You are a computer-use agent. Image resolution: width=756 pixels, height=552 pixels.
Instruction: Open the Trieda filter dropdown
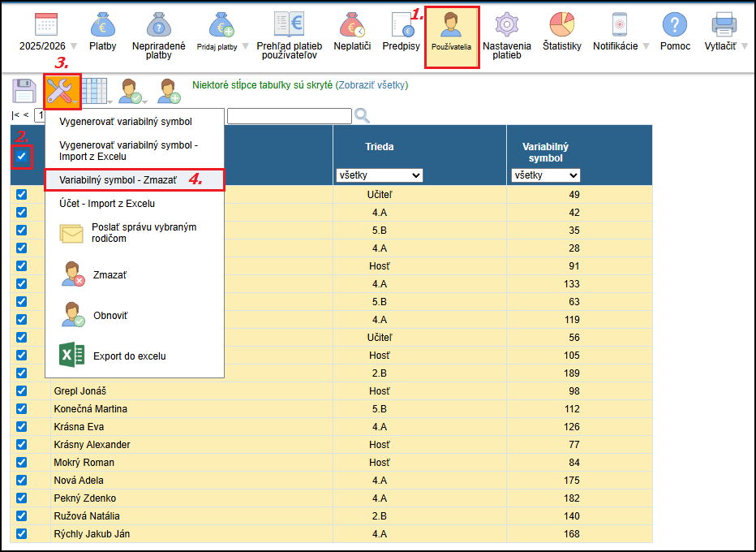[x=380, y=175]
